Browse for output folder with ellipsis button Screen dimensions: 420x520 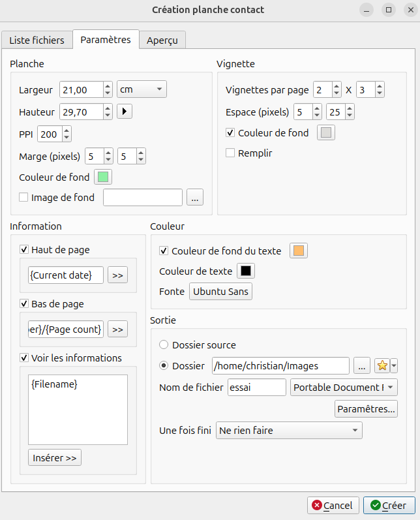pos(362,365)
